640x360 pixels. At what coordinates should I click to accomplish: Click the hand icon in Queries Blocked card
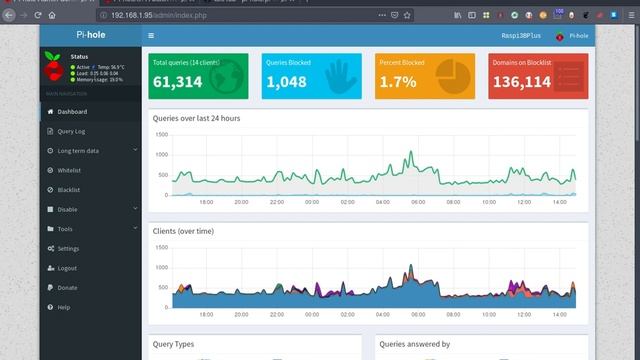click(340, 77)
